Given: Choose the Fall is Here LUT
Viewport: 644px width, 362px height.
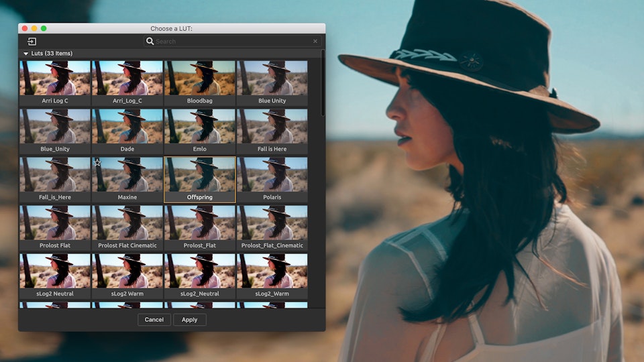Looking at the screenshot, I should 272,126.
